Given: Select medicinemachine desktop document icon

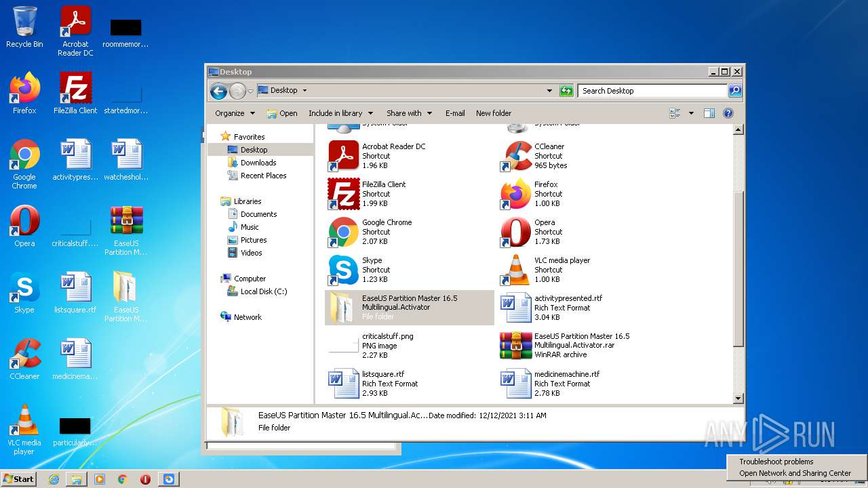Looking at the screenshot, I should 75,359.
